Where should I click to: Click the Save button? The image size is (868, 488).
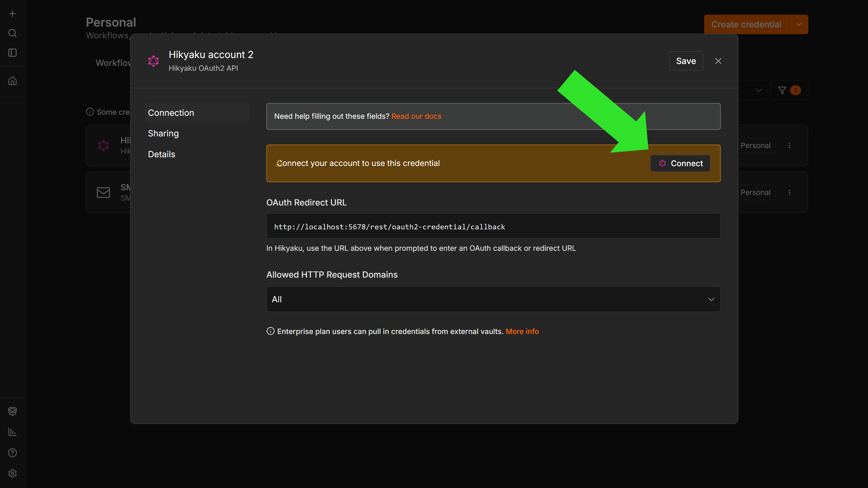pyautogui.click(x=686, y=61)
